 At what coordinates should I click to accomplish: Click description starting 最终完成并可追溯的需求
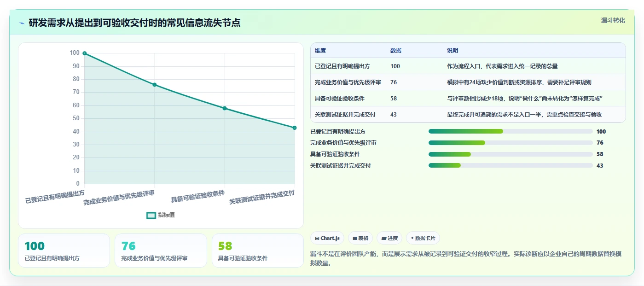click(x=524, y=115)
